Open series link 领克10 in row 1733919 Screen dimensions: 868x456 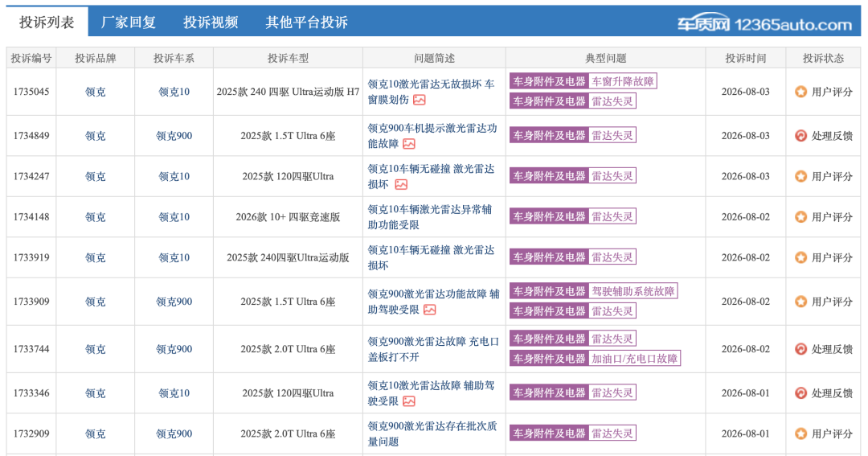click(174, 257)
